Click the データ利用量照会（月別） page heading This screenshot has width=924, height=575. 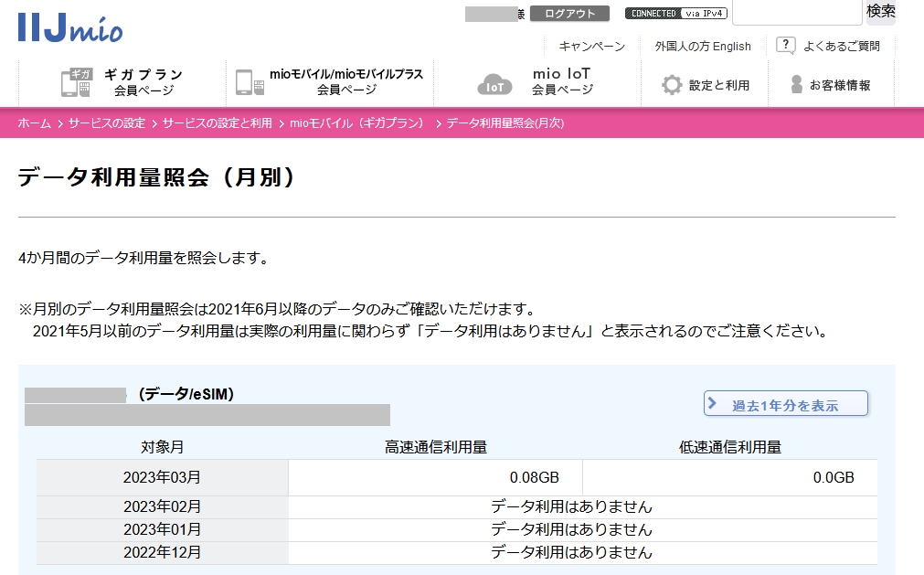point(156,177)
